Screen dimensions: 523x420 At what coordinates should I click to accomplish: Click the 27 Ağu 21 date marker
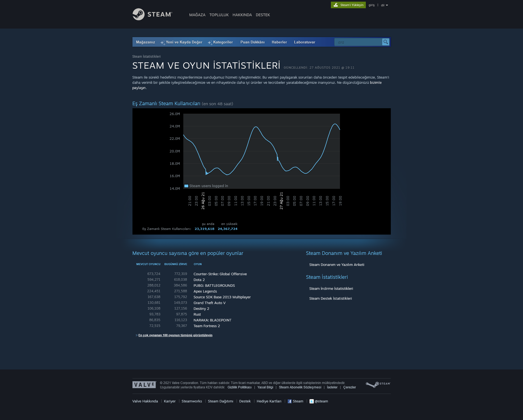281,201
